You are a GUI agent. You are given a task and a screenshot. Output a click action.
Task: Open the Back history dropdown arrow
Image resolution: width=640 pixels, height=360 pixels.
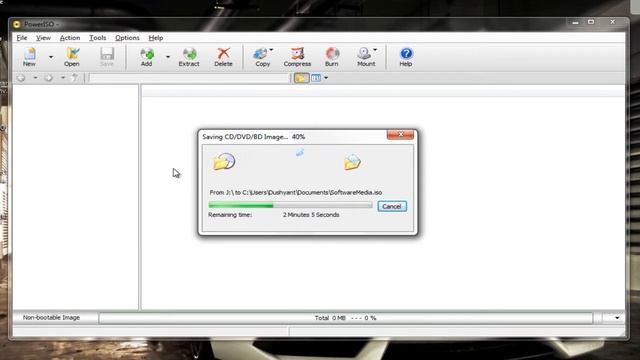[35, 78]
